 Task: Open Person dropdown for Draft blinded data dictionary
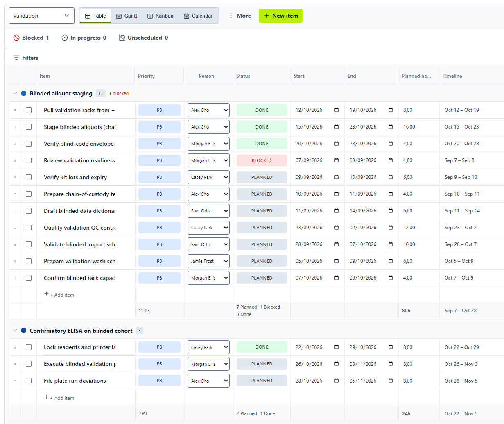(x=208, y=211)
